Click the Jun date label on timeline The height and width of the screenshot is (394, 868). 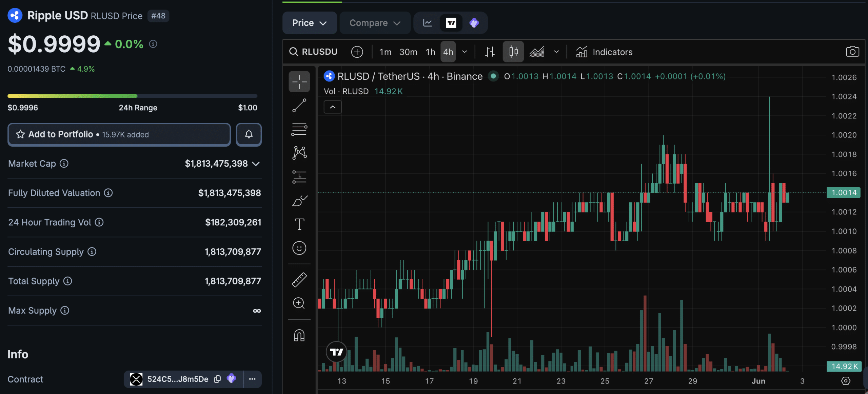pos(758,381)
